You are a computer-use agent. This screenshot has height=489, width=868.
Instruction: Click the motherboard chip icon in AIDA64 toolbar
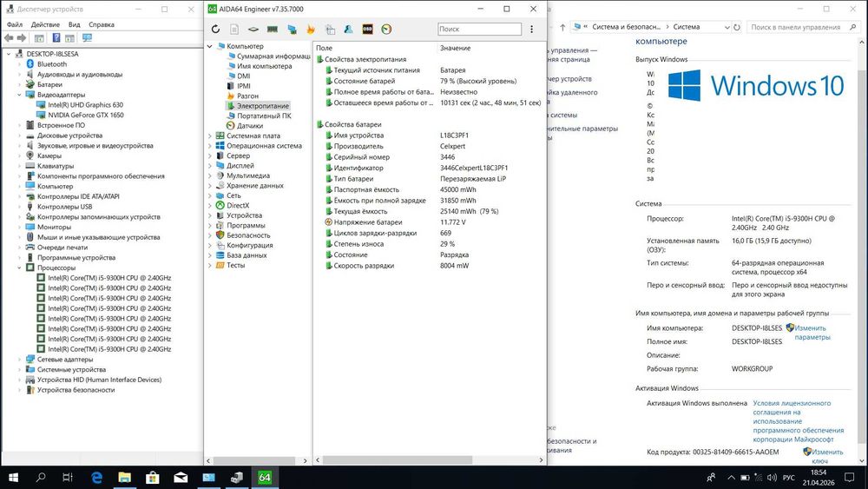pyautogui.click(x=253, y=30)
